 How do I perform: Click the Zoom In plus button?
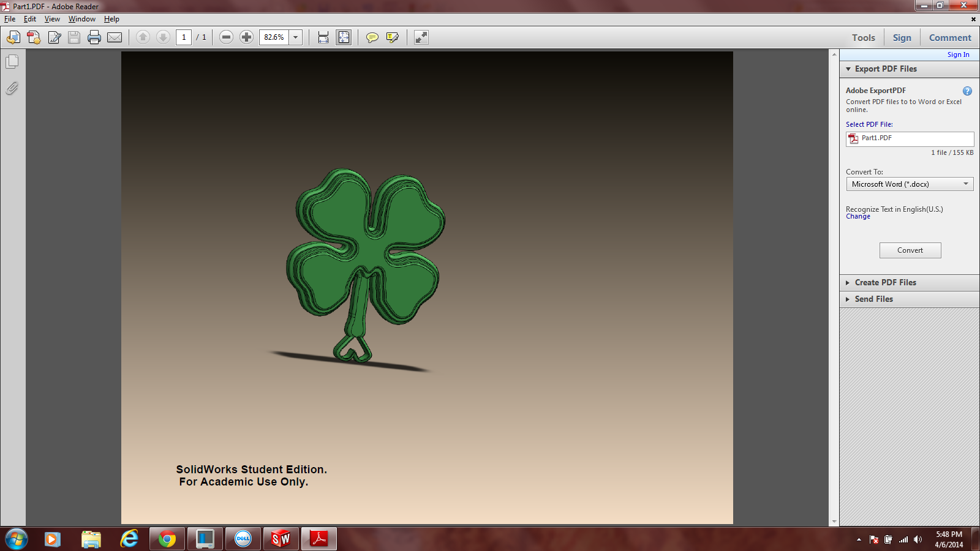(246, 37)
